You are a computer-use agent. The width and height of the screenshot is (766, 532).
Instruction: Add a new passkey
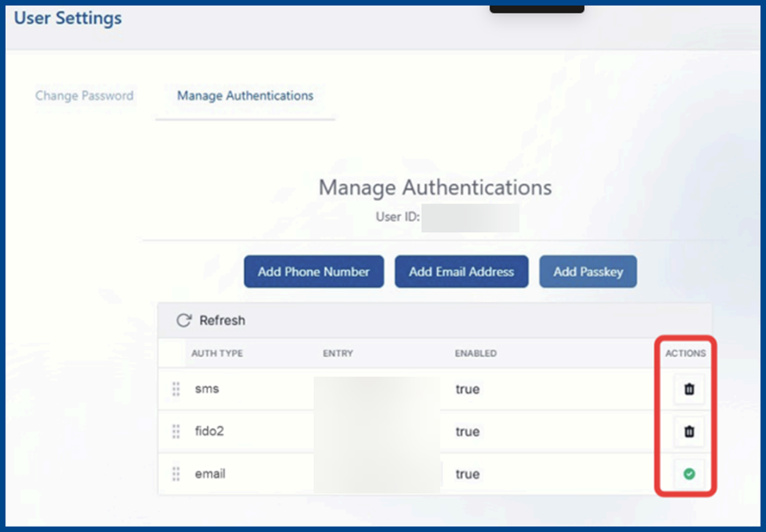588,272
